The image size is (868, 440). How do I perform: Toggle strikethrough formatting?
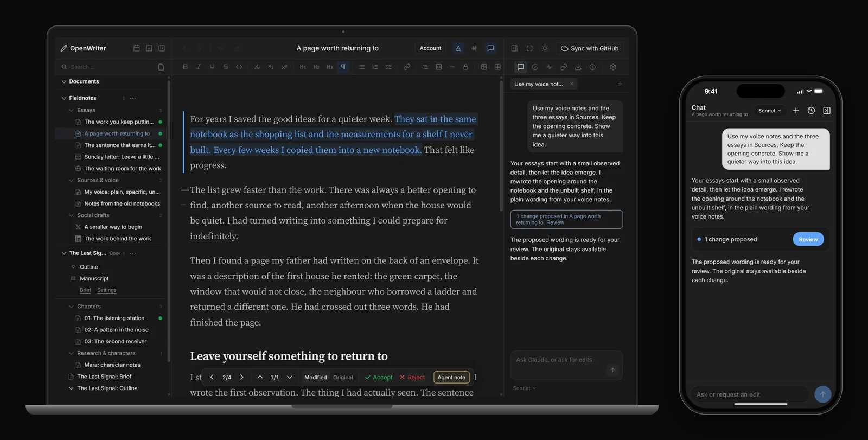(x=225, y=67)
